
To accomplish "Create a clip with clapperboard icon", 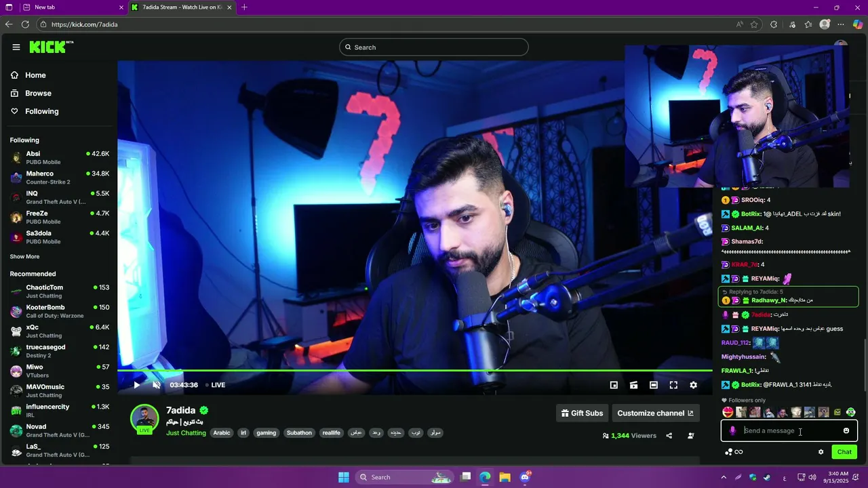I will [633, 385].
